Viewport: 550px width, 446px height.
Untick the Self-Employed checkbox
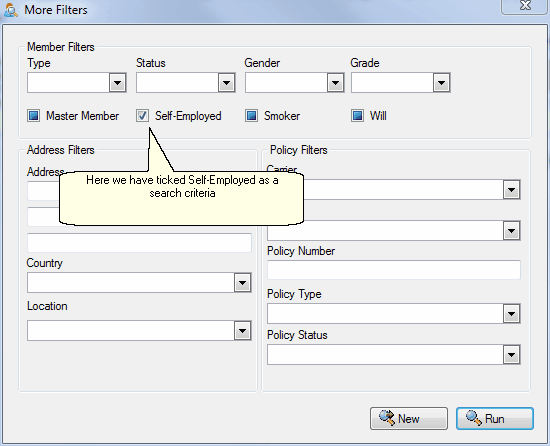pyautogui.click(x=142, y=116)
